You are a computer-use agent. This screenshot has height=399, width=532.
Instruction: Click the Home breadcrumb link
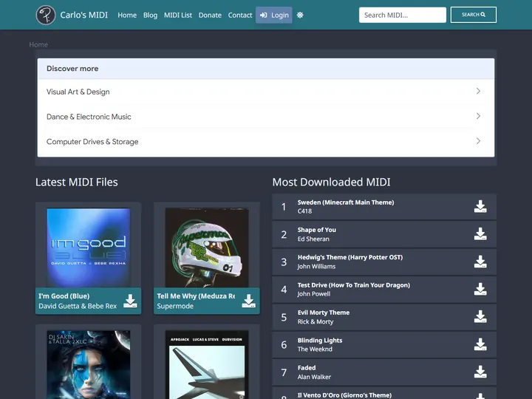(38, 44)
